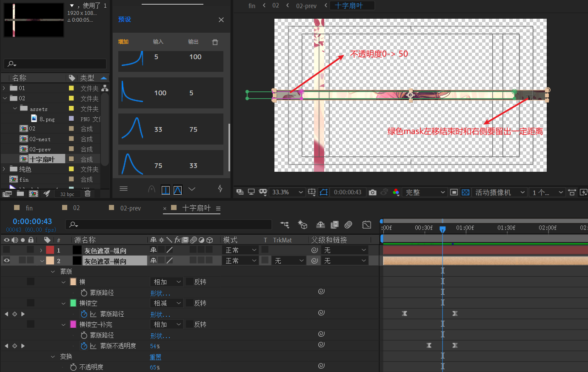
Task: Toggle visibility eye of 灰色遮罩-横向 layer
Action: pos(6,260)
